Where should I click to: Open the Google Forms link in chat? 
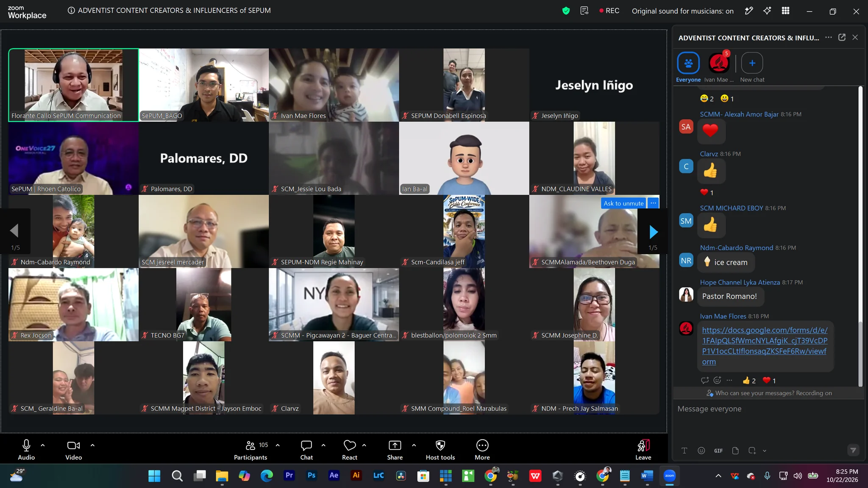click(765, 346)
